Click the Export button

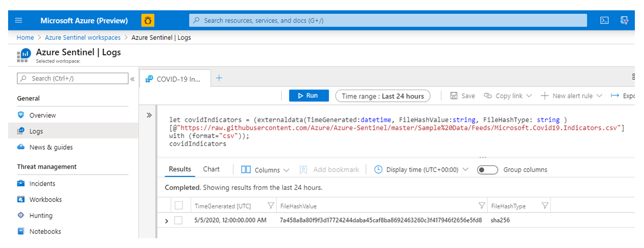pyautogui.click(x=623, y=96)
